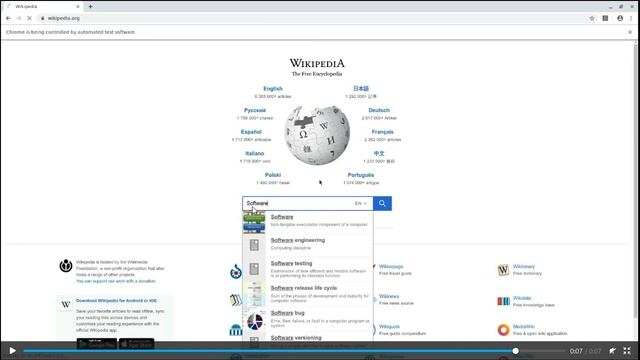Click the blue search magnifier button

382,203
